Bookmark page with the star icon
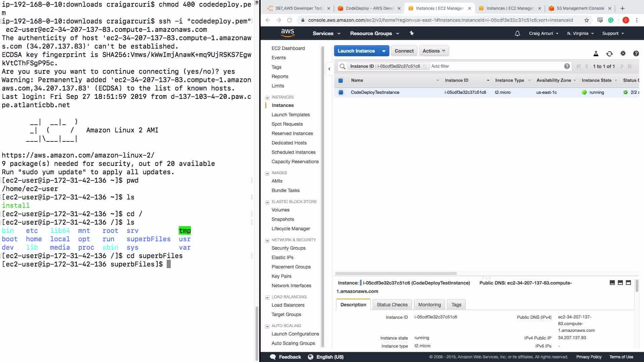644x362 pixels. (x=586, y=20)
